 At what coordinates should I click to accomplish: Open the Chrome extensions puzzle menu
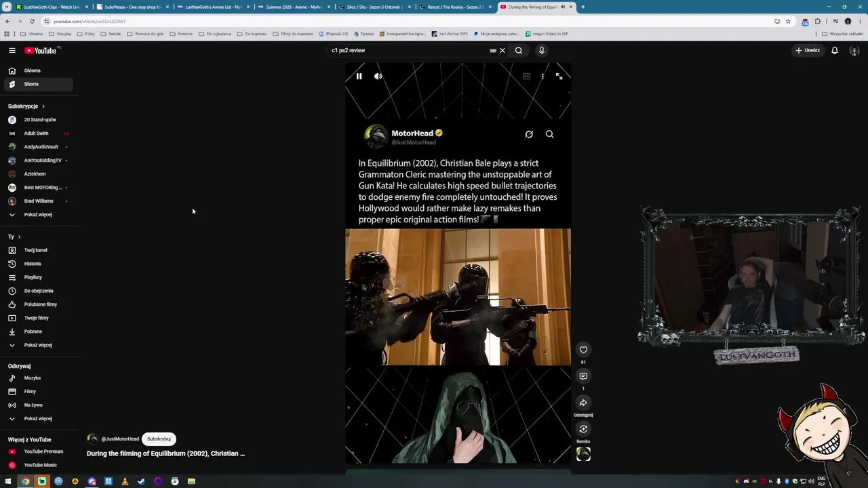[x=817, y=21]
